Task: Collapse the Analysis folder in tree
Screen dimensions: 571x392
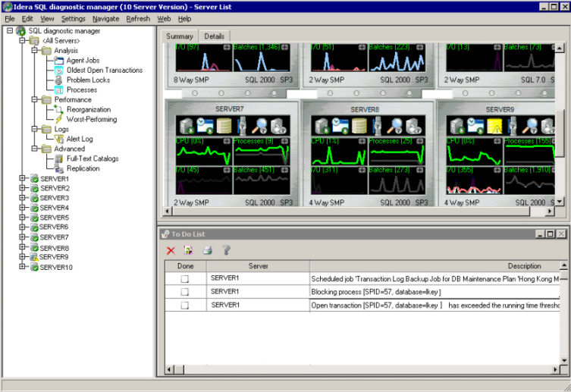Action: 34,50
